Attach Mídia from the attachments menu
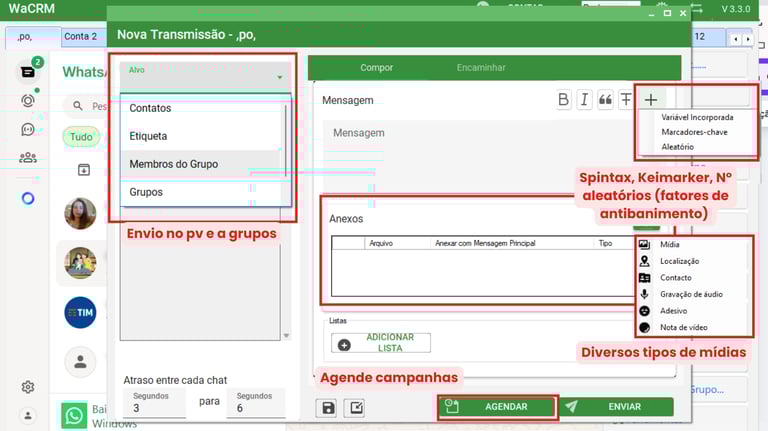This screenshot has width=768, height=431. point(669,244)
